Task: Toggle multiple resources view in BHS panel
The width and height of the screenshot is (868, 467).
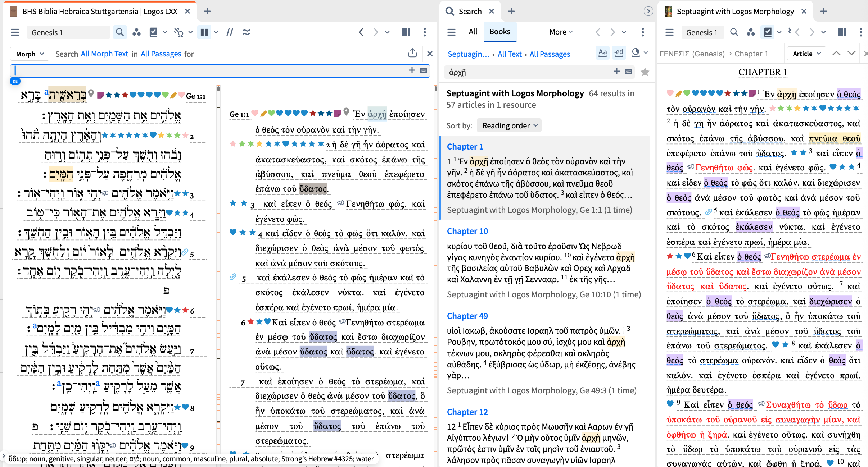Action: 204,32
